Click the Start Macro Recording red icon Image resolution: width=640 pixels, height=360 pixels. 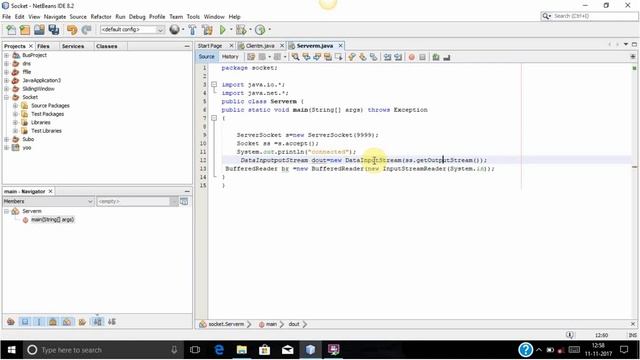(x=411, y=57)
